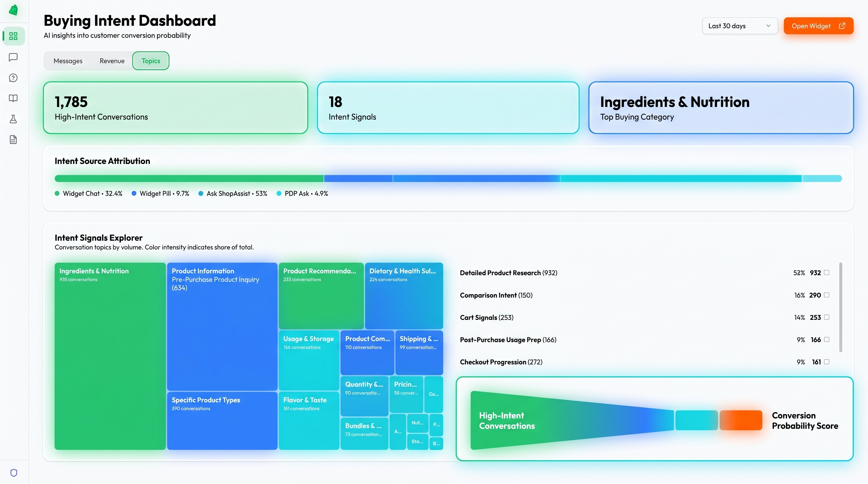Select the Product Com... 110 conversations tile
Image resolution: width=868 pixels, height=484 pixels.
click(367, 353)
